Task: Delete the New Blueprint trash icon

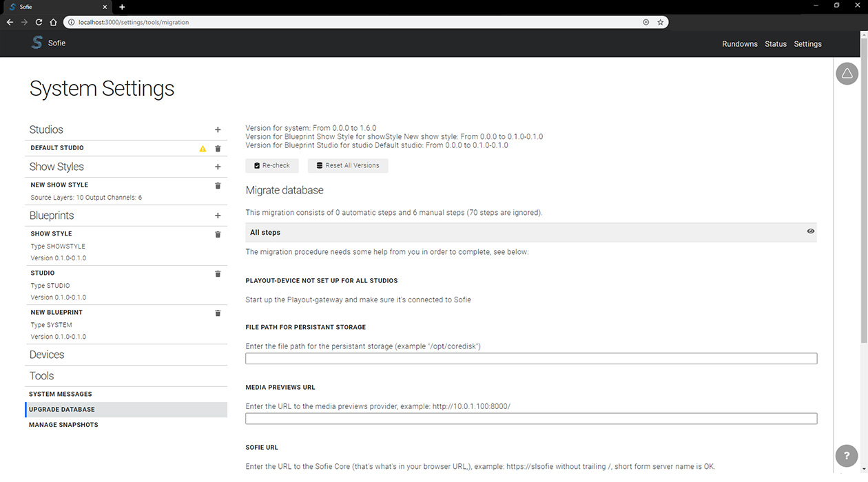Action: tap(218, 313)
